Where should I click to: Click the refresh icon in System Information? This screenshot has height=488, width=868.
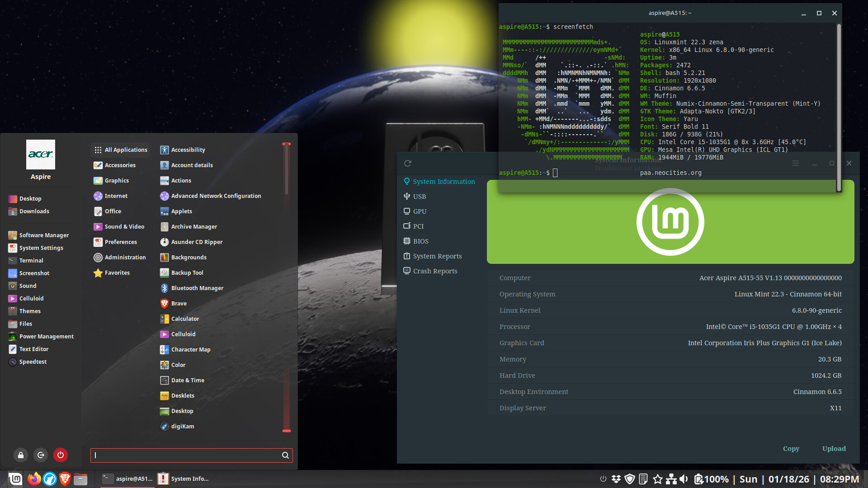click(408, 163)
